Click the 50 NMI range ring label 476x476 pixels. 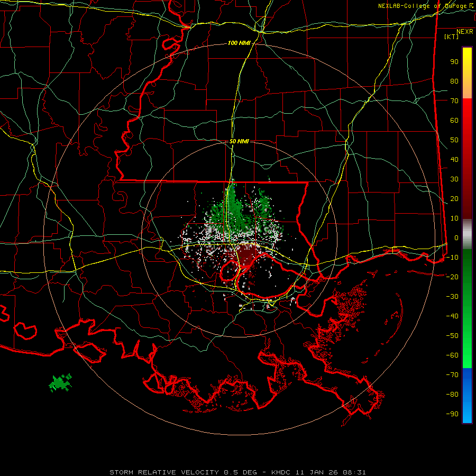[x=239, y=141]
